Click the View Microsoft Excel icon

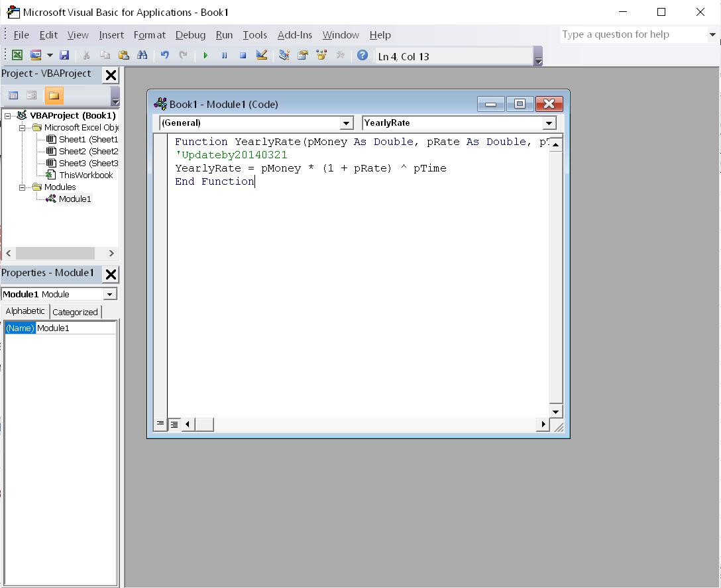(17, 56)
